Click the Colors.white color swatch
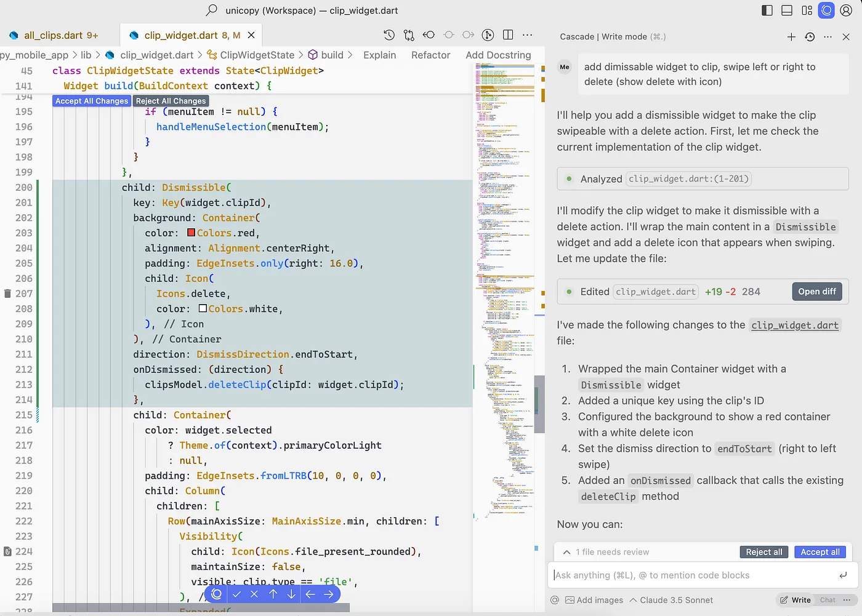 tap(203, 309)
